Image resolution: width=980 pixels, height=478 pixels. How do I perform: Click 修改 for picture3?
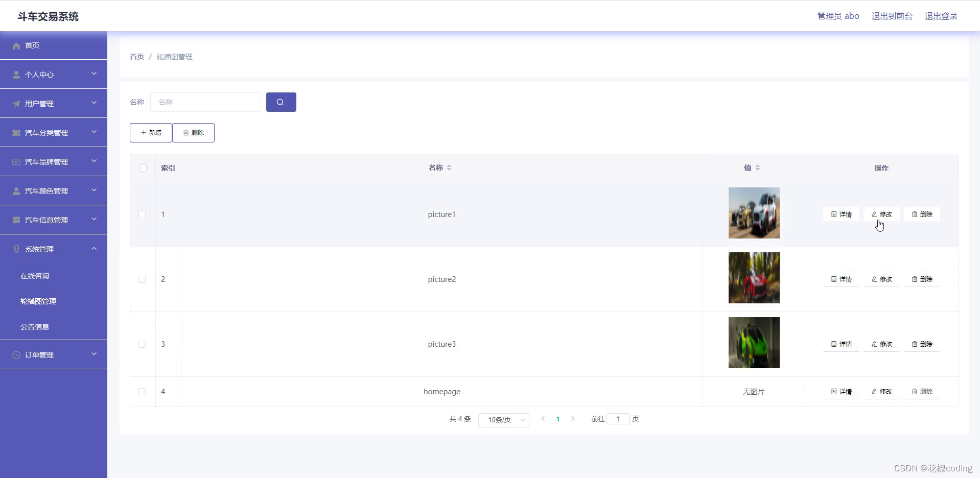tap(881, 344)
